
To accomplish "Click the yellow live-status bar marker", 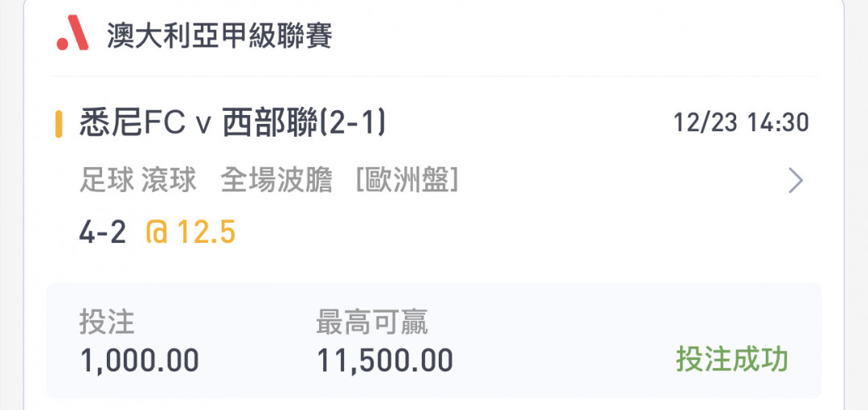I will coord(59,124).
